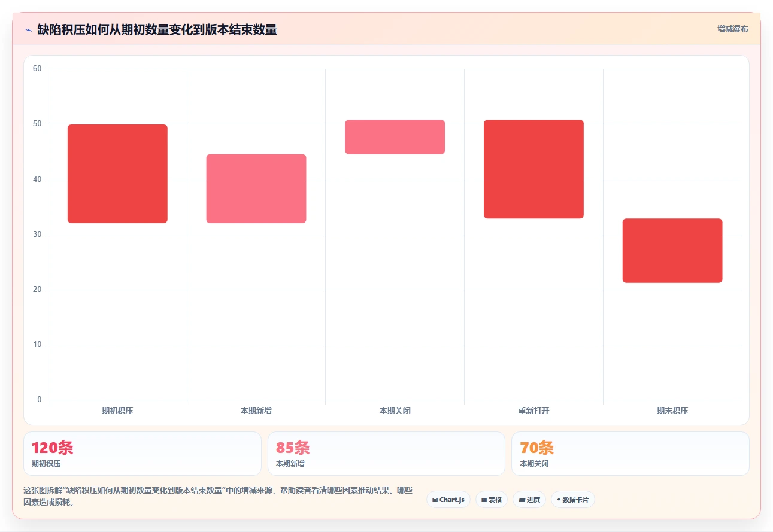The image size is (773, 532).
Task: Click the y-axis value 30
Action: click(37, 235)
